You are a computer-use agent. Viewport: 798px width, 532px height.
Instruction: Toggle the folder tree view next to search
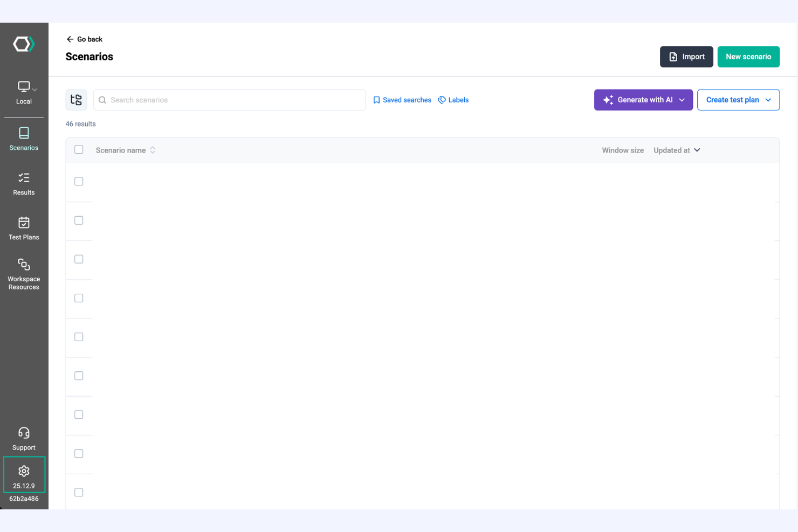pos(76,100)
